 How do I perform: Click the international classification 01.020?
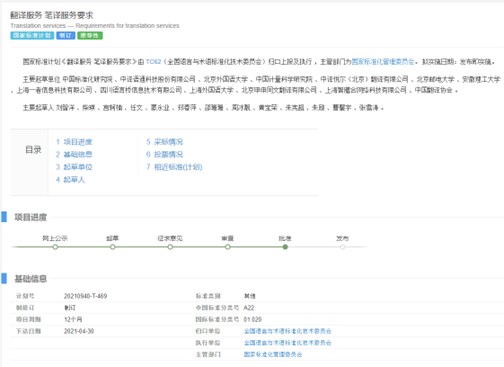pos(253,319)
